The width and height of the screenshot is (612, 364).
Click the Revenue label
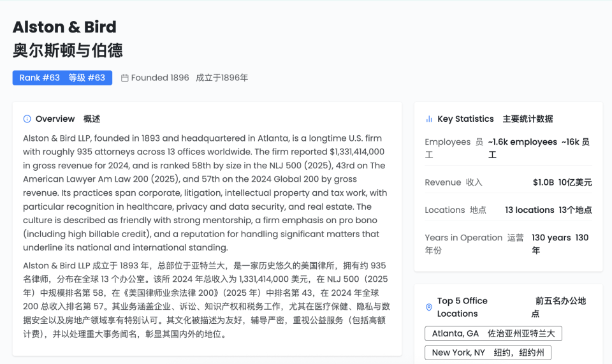pos(443,182)
